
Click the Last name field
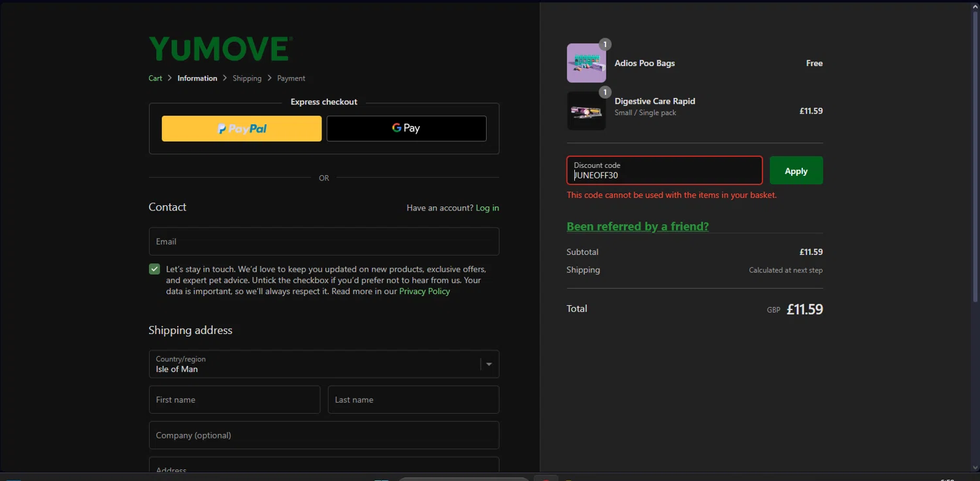414,399
